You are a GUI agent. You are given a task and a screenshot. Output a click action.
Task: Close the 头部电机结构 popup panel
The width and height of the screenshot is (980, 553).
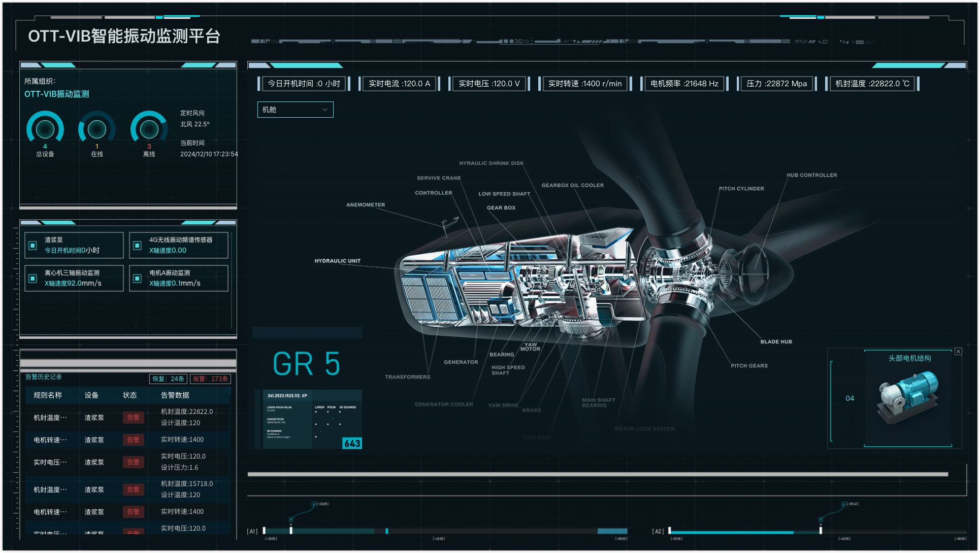(x=958, y=352)
